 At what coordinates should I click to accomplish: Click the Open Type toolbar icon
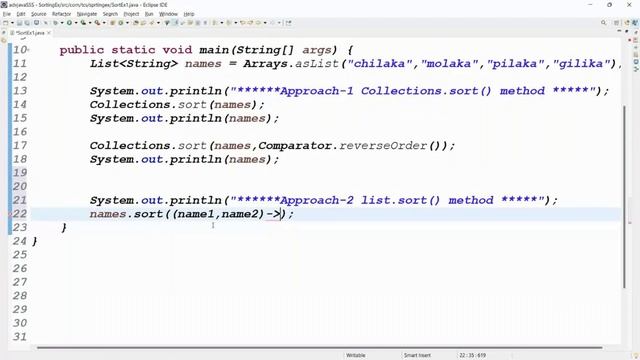coord(136,23)
